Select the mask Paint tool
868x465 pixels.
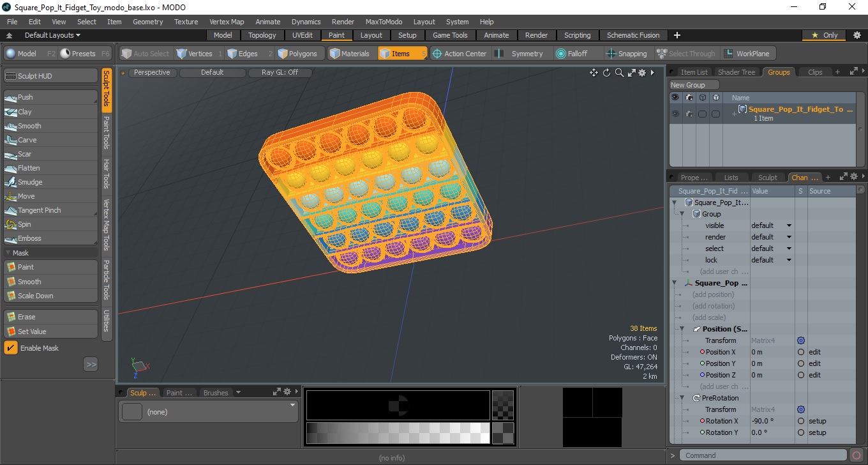(x=51, y=267)
